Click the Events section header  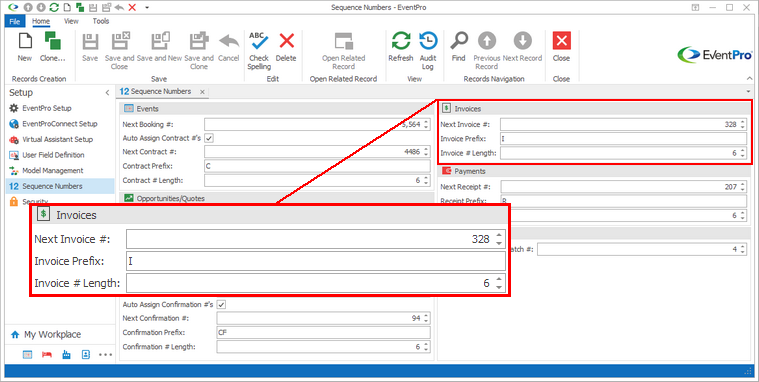point(277,109)
